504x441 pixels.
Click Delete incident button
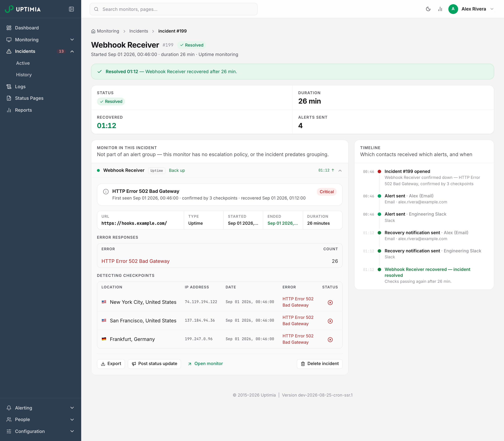[x=320, y=364]
